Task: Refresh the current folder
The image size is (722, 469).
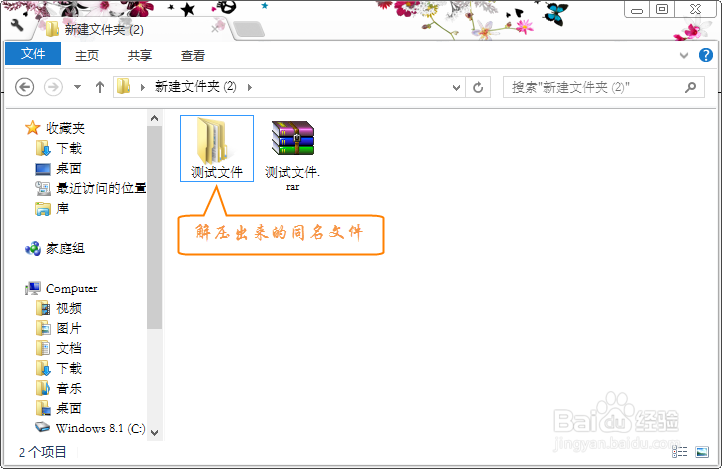Action: click(x=478, y=87)
